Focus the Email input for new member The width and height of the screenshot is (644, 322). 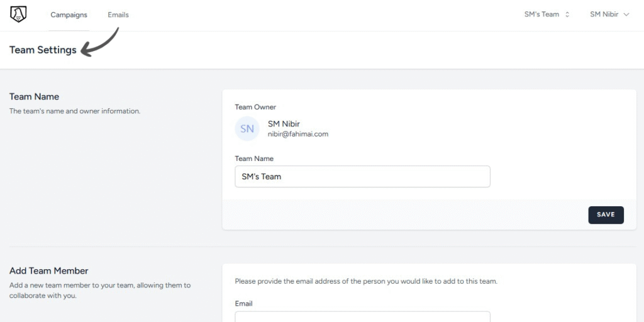pyautogui.click(x=362, y=316)
